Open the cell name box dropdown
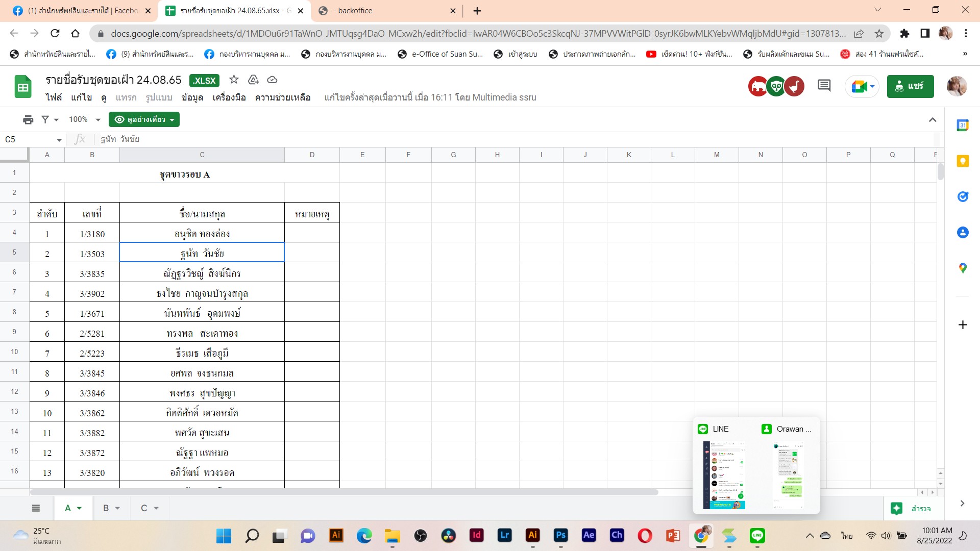Screen dimensions: 980x551 coord(59,140)
